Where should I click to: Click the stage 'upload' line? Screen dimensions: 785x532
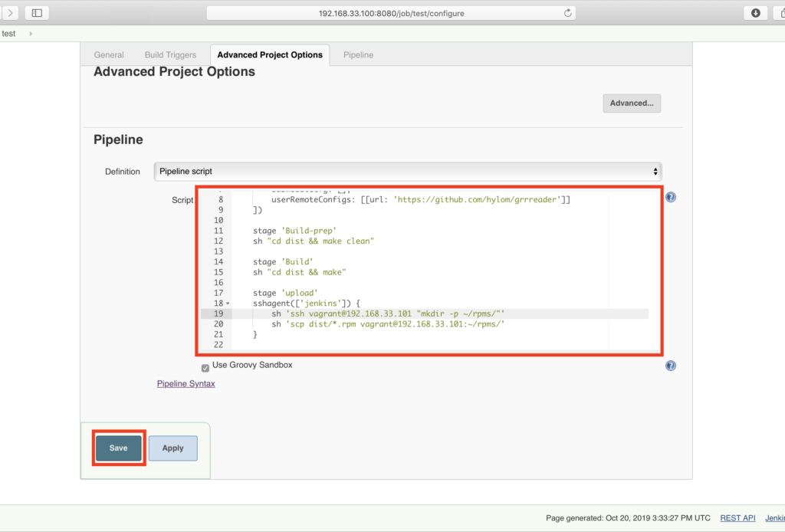[x=285, y=293]
